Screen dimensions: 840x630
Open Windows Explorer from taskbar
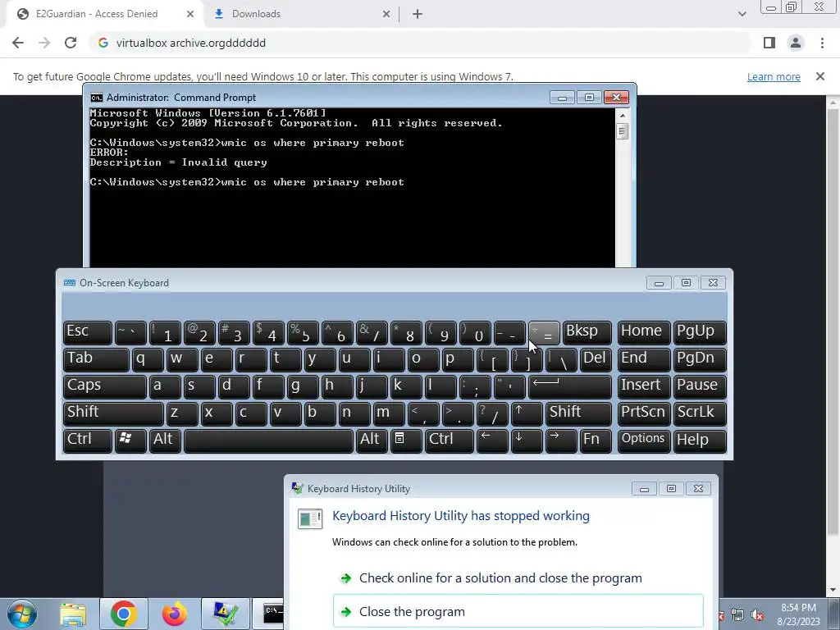tap(73, 614)
